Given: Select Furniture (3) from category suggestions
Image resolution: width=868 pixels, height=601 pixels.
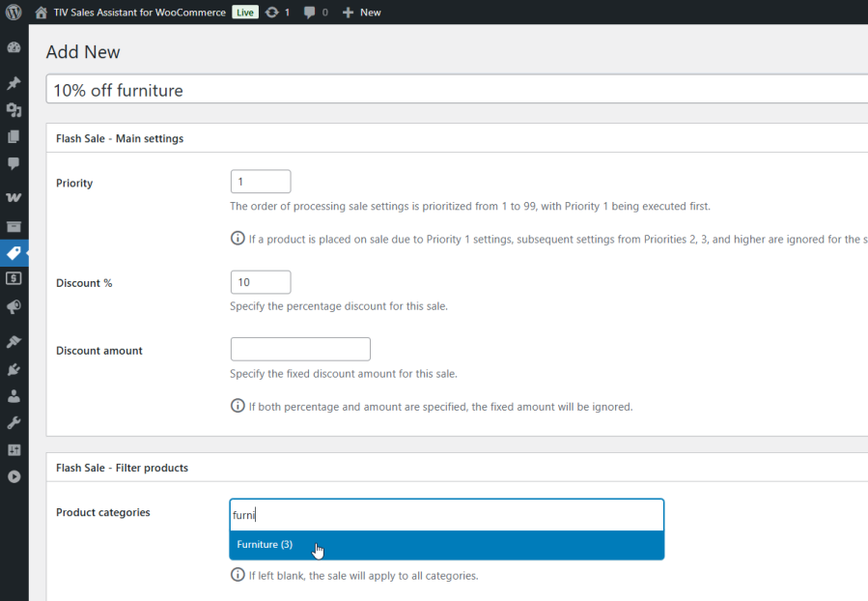Looking at the screenshot, I should (x=265, y=544).
